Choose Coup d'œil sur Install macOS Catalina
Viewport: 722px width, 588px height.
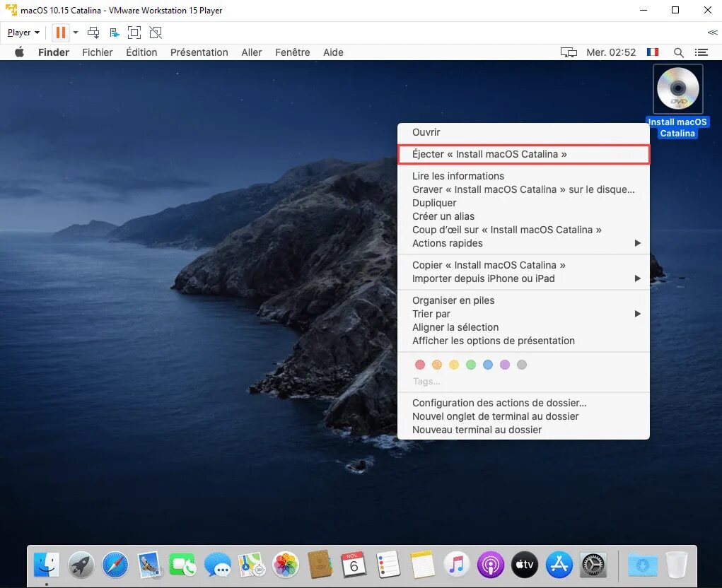(x=523, y=230)
